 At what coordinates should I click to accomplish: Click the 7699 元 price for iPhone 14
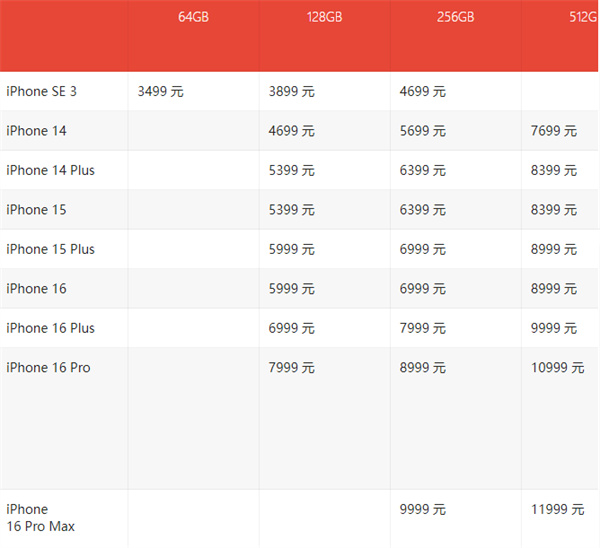554,131
